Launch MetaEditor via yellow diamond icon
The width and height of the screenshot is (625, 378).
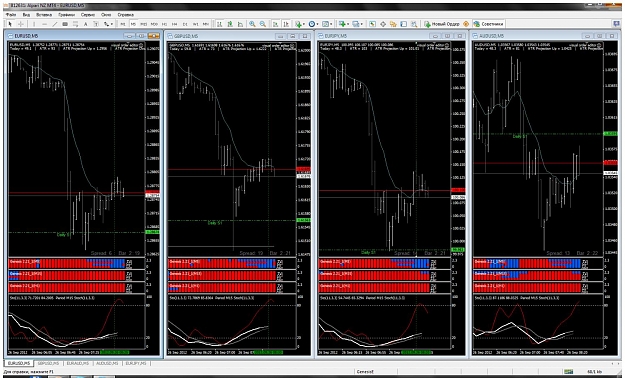pyautogui.click(x=466, y=24)
